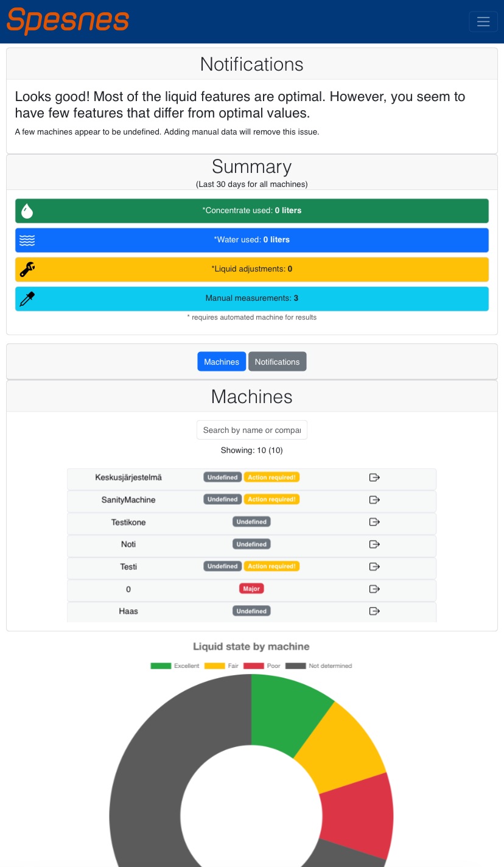Open Testikone using its arrow icon
The width and height of the screenshot is (504, 867).
click(x=374, y=522)
